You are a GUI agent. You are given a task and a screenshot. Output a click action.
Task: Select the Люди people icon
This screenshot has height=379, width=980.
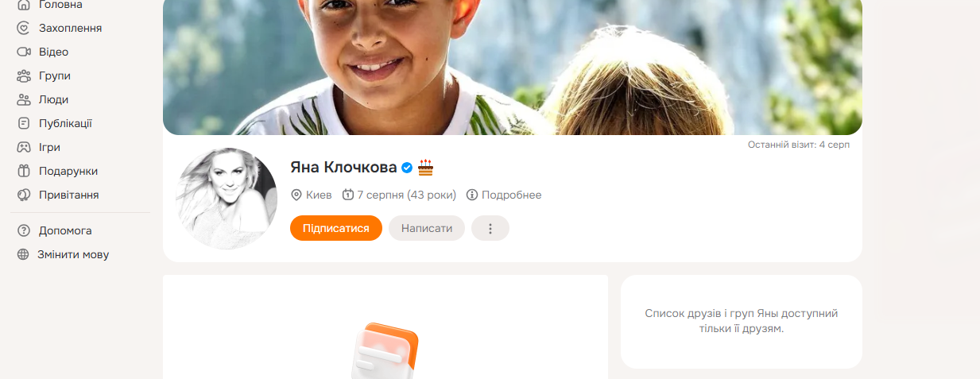coord(24,99)
